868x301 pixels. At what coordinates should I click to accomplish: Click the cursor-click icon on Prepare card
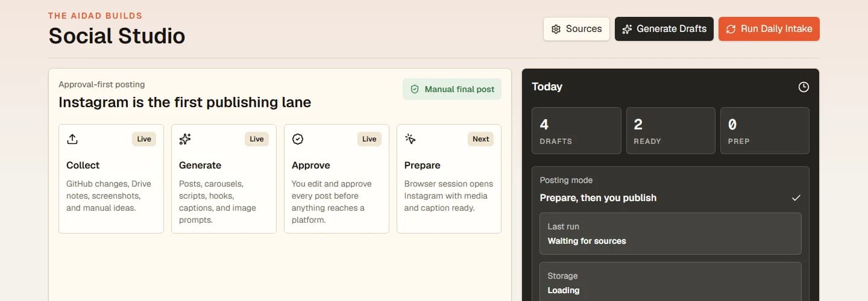click(x=410, y=139)
